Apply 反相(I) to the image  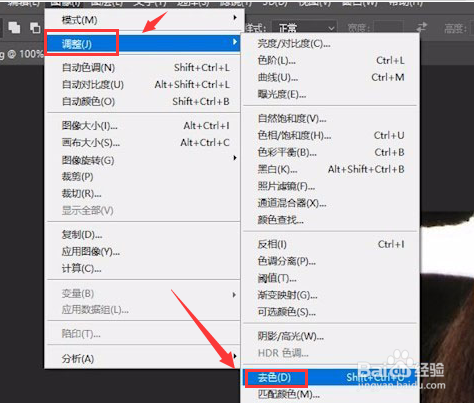click(x=330, y=244)
